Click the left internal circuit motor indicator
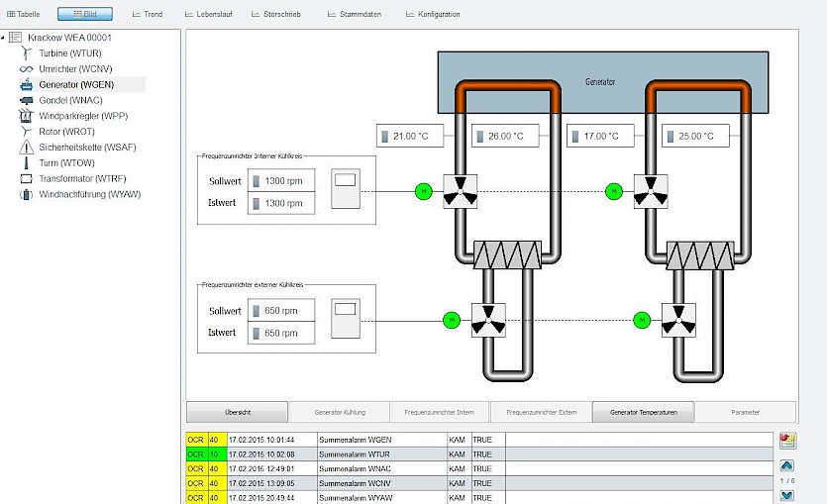 (x=424, y=191)
